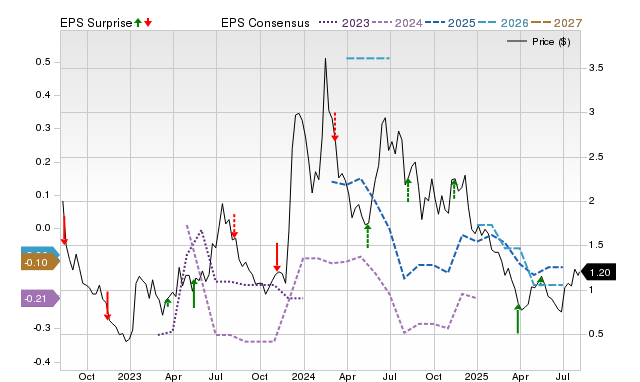The height and width of the screenshot is (382, 640).
Task: Select the 2024 purple dashed legend entry
Action: click(x=397, y=23)
